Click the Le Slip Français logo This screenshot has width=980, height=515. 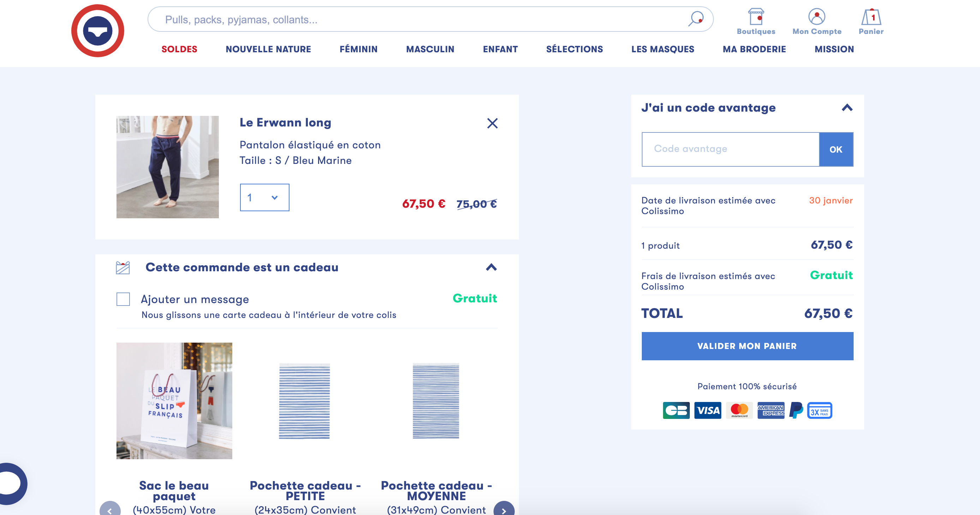(98, 31)
